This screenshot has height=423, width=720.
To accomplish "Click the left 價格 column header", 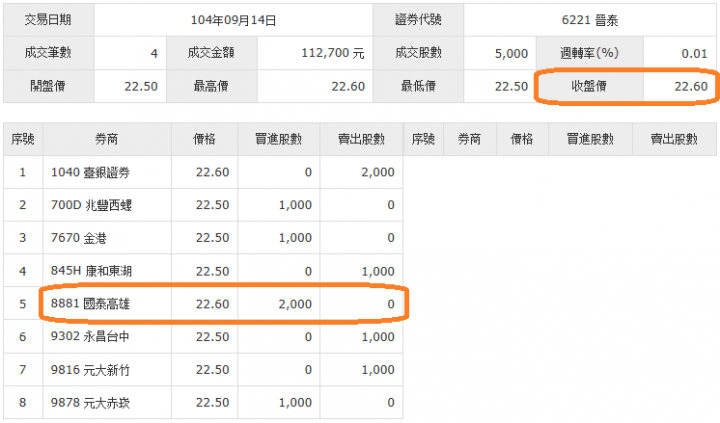I will [205, 139].
